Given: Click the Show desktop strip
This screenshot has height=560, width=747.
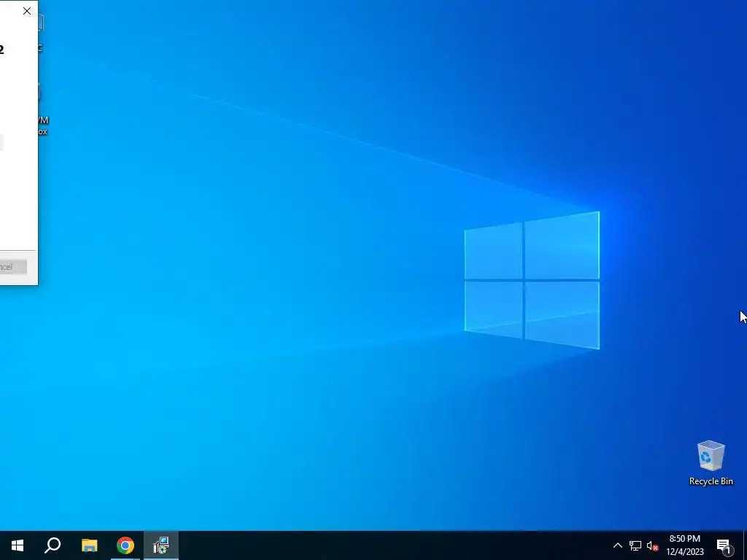Looking at the screenshot, I should [x=745, y=545].
